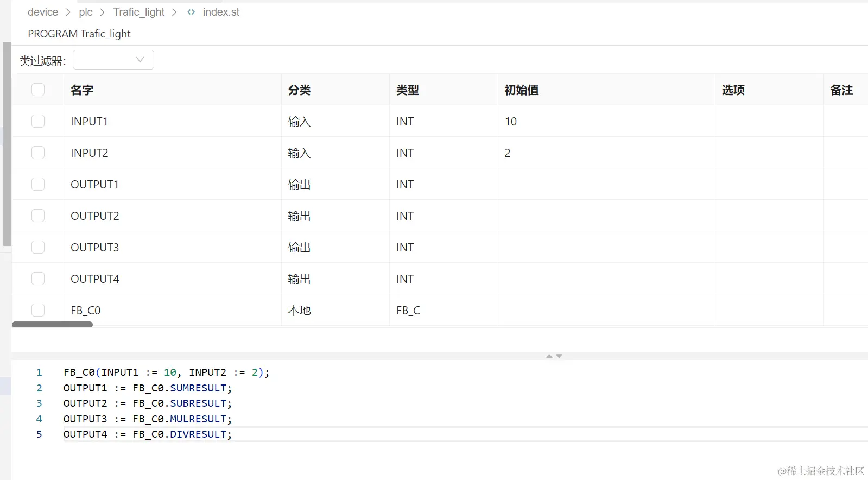Select the OUTPUT4 name cell
The width and height of the screenshot is (868, 480).
(x=173, y=279)
